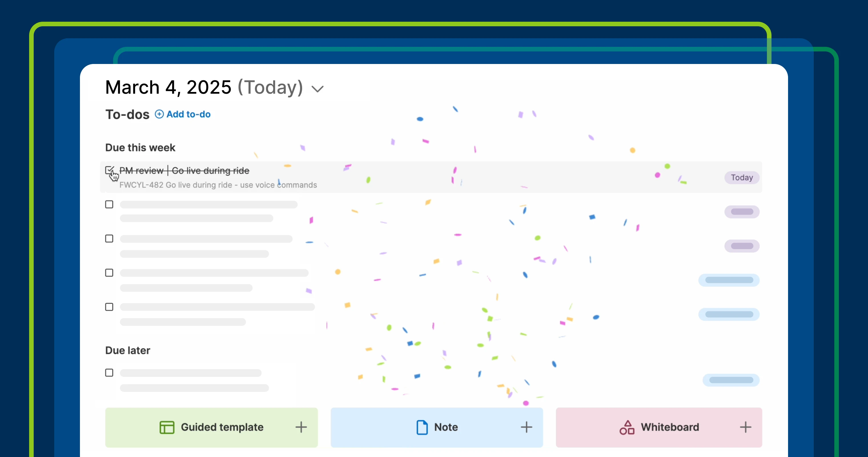Click the plus icon on Guided template
Image resolution: width=868 pixels, height=457 pixels.
(301, 427)
